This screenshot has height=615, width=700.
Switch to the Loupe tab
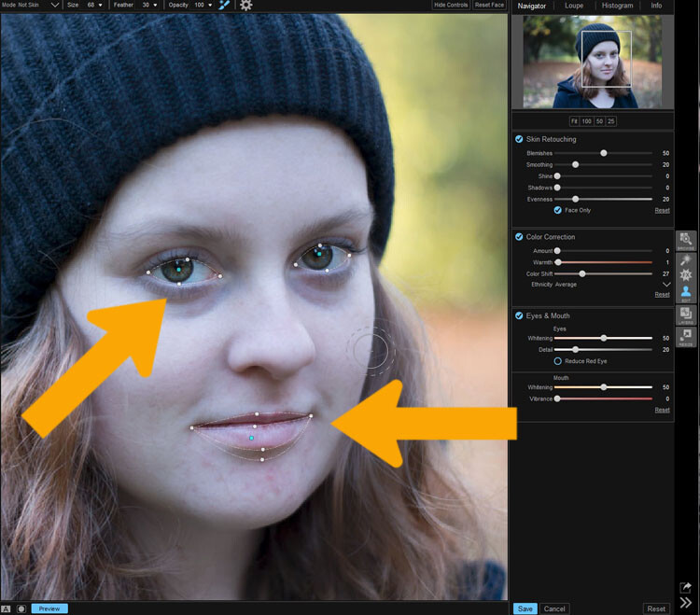(574, 6)
